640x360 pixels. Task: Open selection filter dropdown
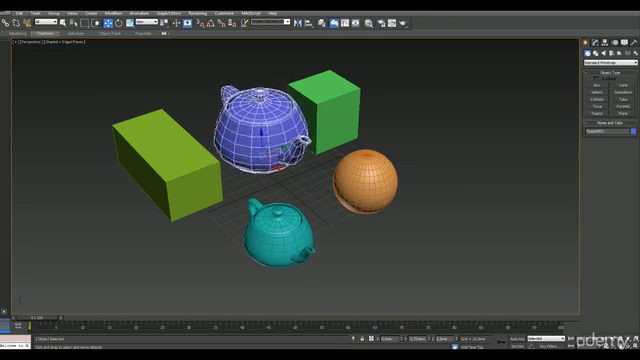(46, 22)
